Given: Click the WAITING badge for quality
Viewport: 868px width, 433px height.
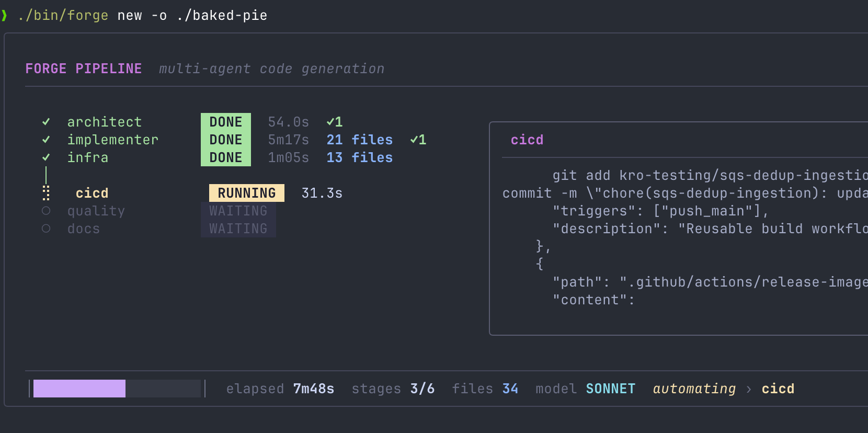Looking at the screenshot, I should coord(238,211).
